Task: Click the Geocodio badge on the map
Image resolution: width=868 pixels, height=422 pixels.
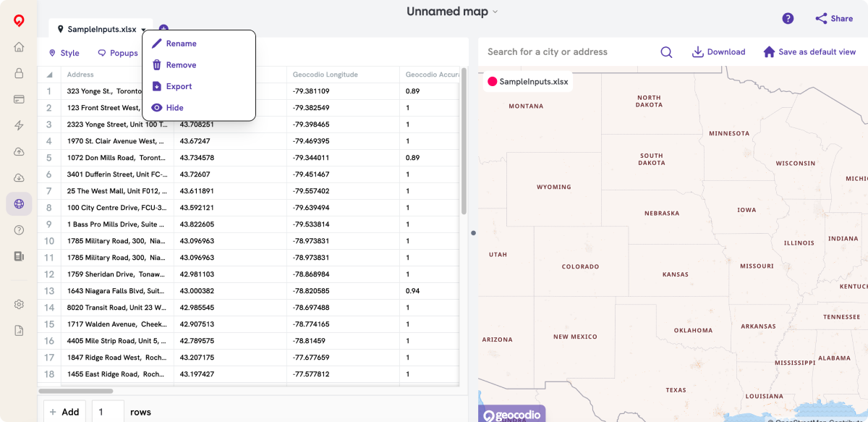Action: click(x=511, y=415)
